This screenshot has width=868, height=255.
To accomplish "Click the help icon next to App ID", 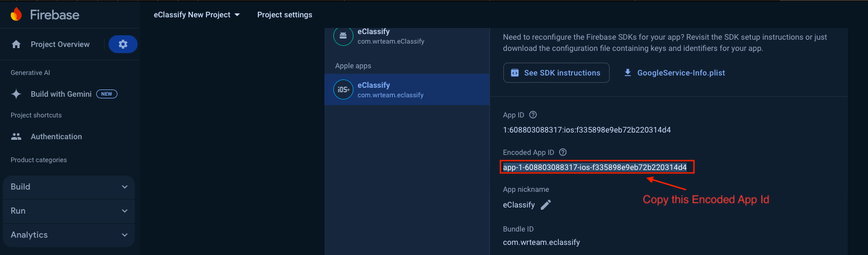I will click(x=533, y=115).
